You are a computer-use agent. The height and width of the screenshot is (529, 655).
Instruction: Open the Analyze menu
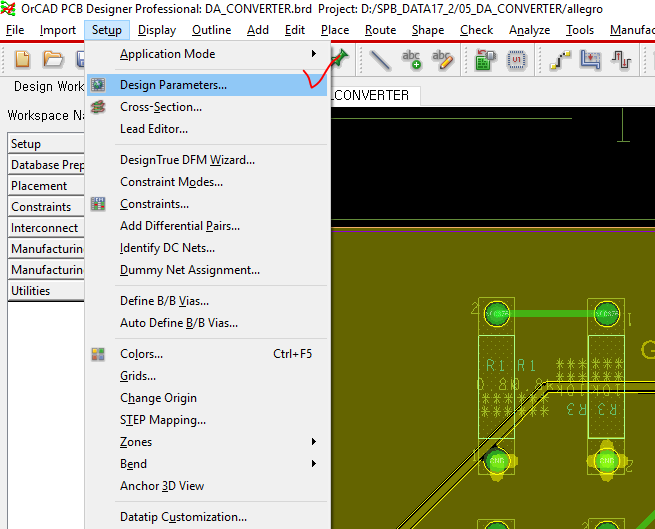coord(529,30)
